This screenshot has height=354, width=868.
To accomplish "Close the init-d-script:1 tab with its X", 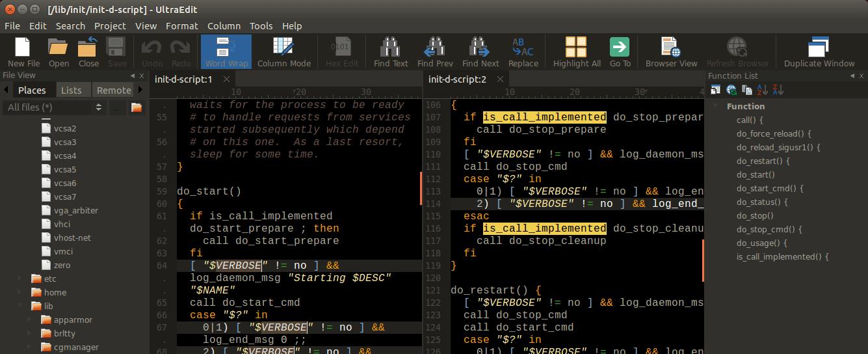I will tap(226, 79).
